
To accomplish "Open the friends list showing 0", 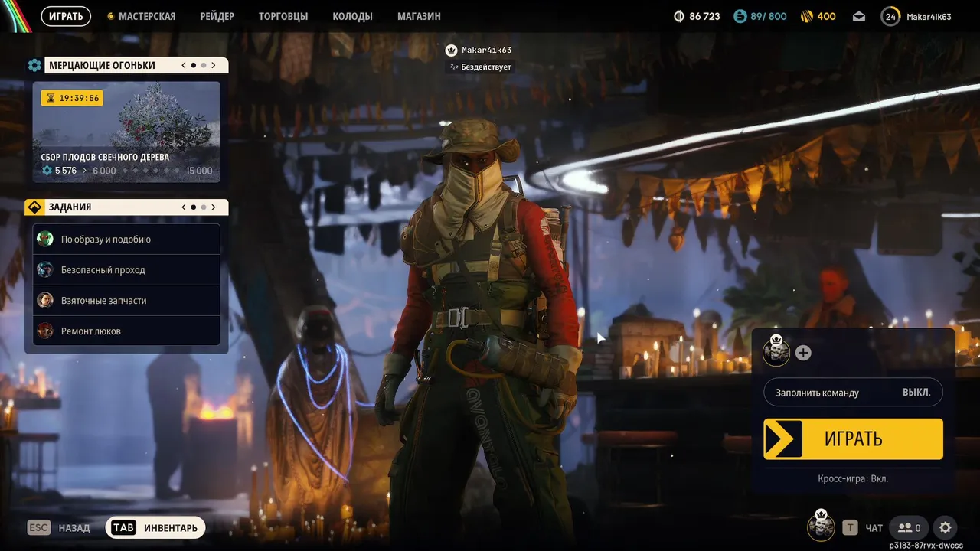I will pyautogui.click(x=909, y=527).
